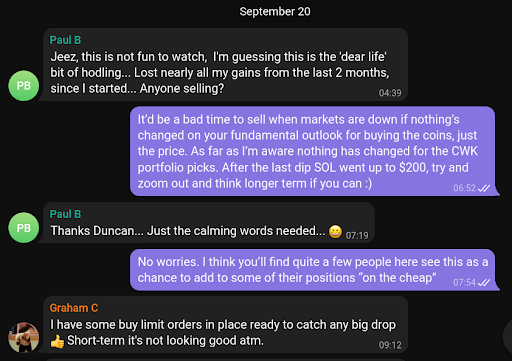
Task: Select Graham C's buy limit orders message
Action: 226,325
